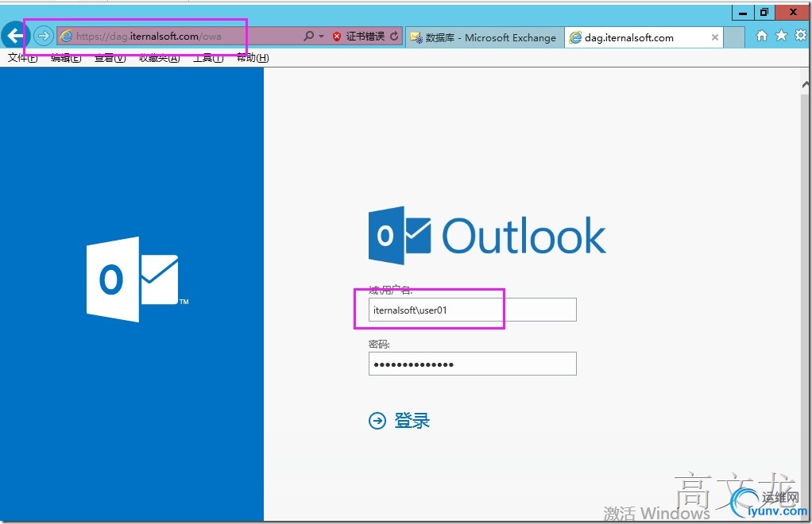This screenshot has height=524, width=812.
Task: Click the red certificate error icon
Action: point(337,37)
